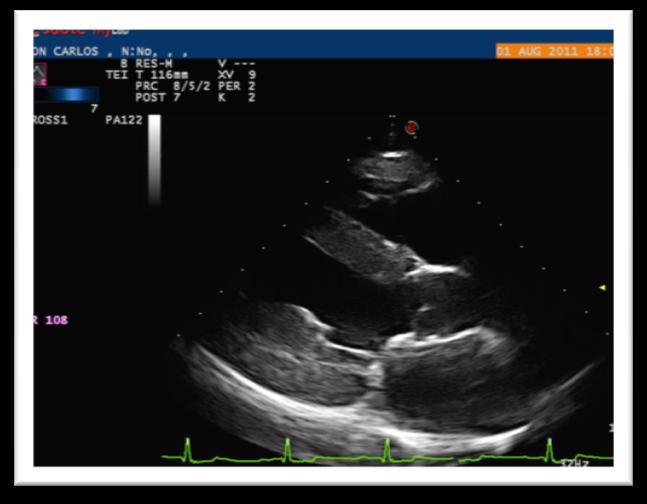Click the 'V ---' parameter
The width and height of the screenshot is (647, 504).
(237, 64)
